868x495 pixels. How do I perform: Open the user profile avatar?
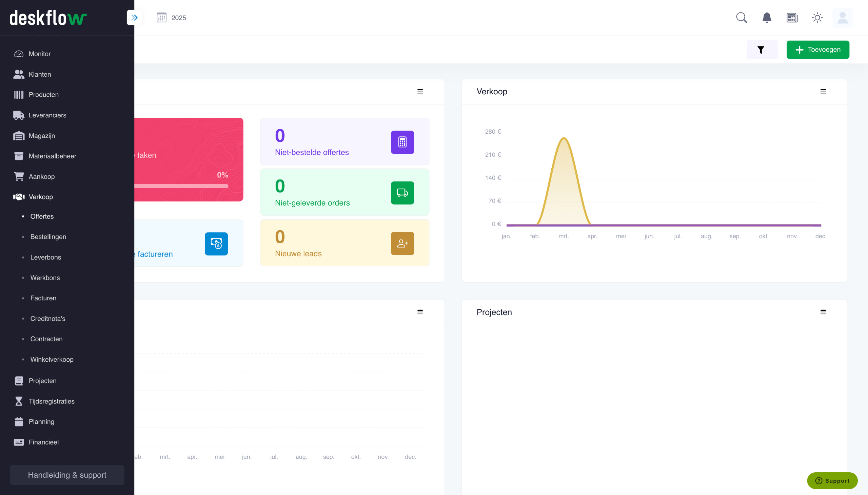[842, 18]
